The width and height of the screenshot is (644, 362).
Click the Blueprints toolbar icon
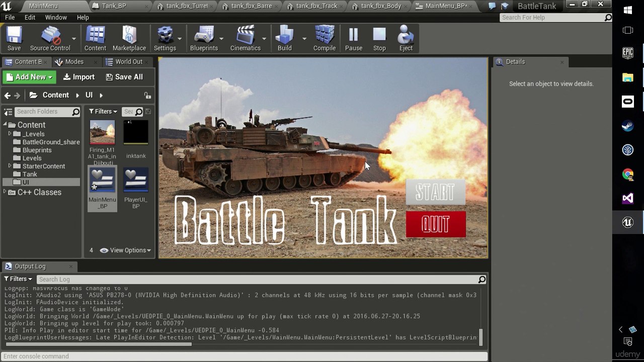204,38
